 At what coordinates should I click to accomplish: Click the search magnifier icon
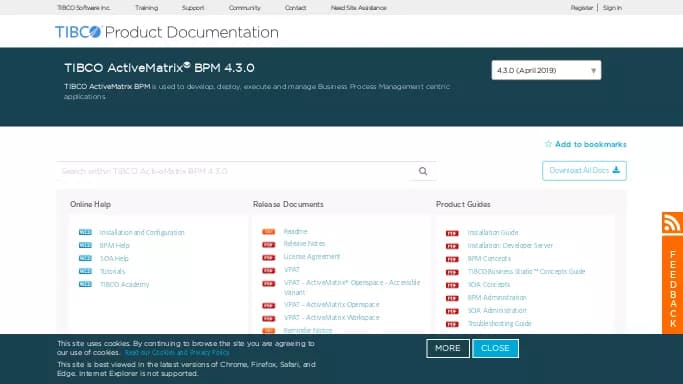[x=423, y=171]
